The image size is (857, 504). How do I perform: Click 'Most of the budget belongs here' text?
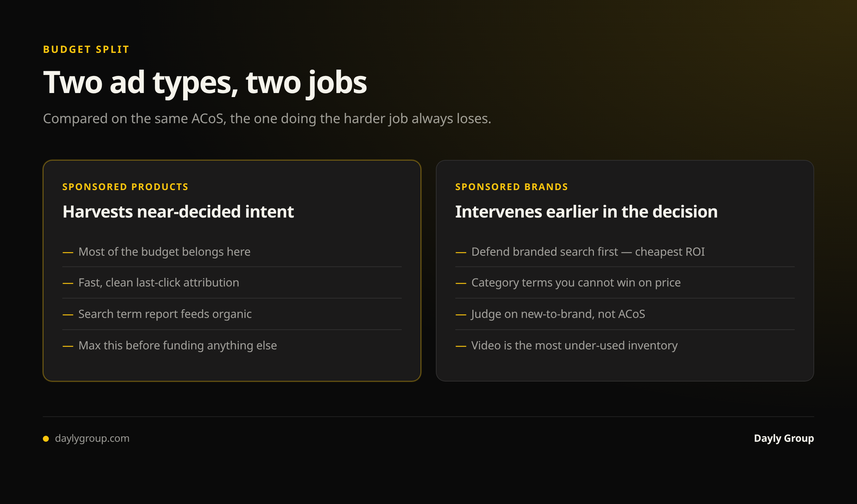164,252
